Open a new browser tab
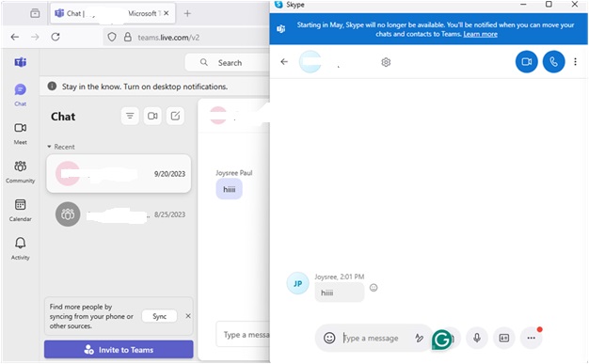Viewport: 589px width, 364px height. click(x=187, y=13)
